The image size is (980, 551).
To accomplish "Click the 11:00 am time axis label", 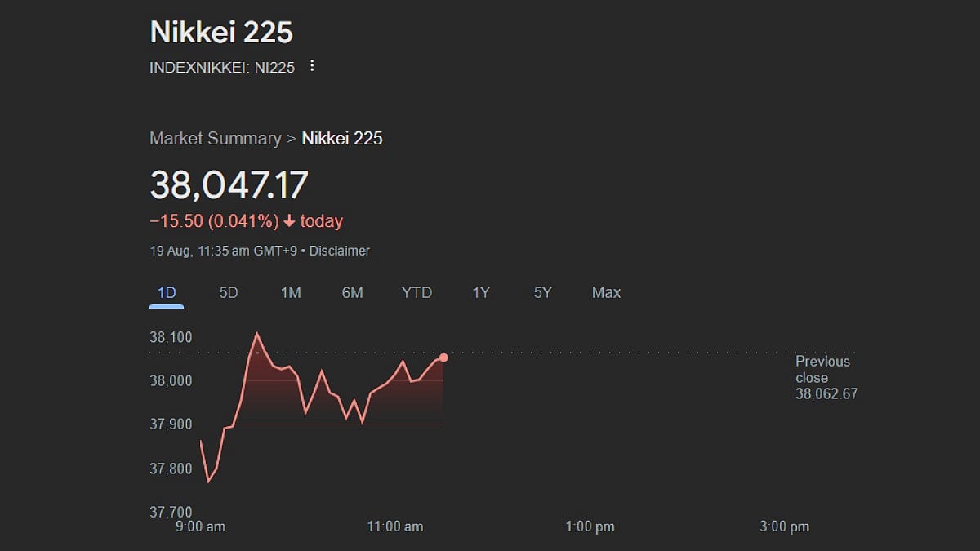I will coord(395,527).
